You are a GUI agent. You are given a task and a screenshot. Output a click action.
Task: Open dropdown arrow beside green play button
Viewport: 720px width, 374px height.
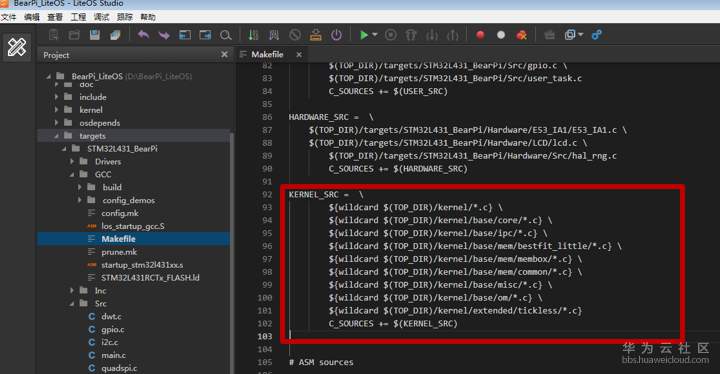(x=375, y=35)
